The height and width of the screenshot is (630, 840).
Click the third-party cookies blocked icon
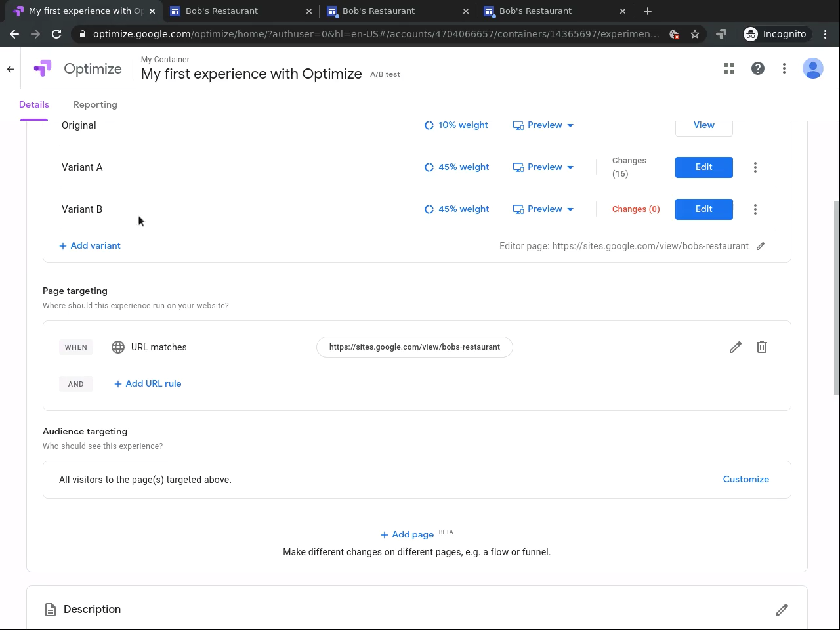674,34
